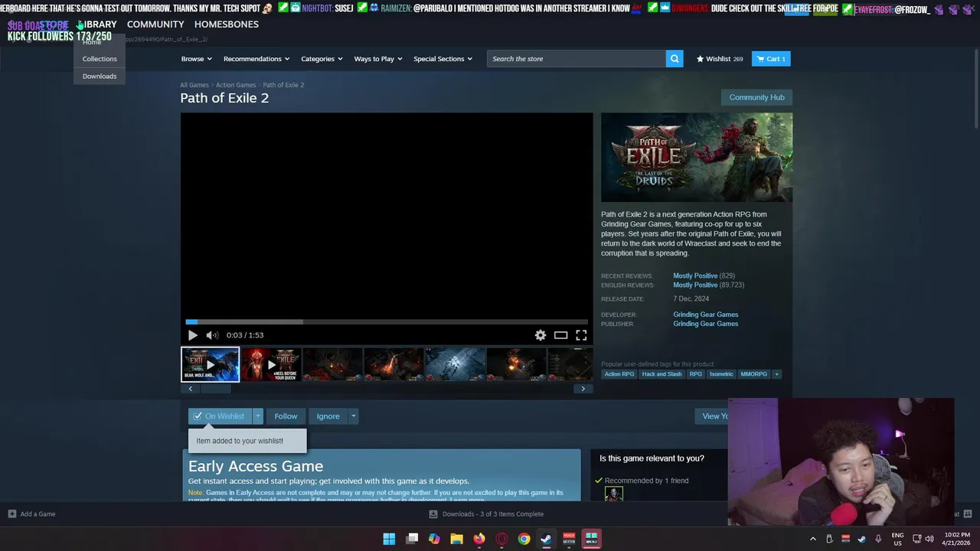
Task: Click Add a Game plus icon
Action: [x=11, y=514]
